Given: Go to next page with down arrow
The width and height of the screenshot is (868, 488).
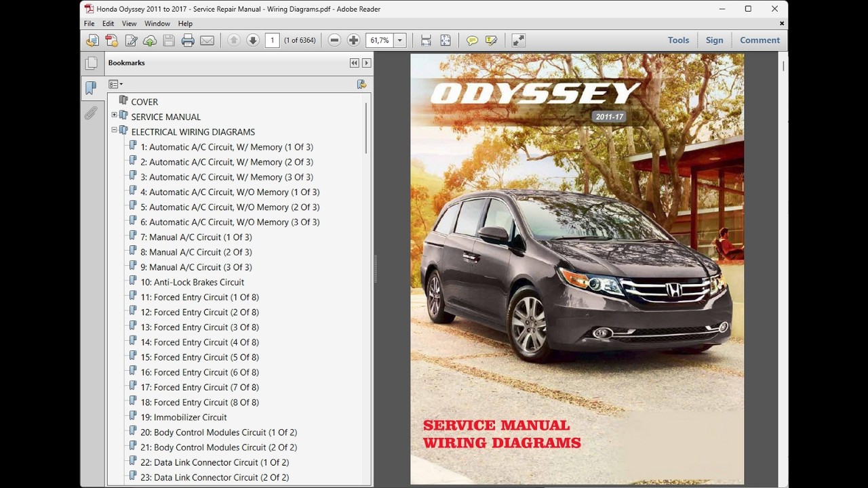Looking at the screenshot, I should pyautogui.click(x=253, y=41).
